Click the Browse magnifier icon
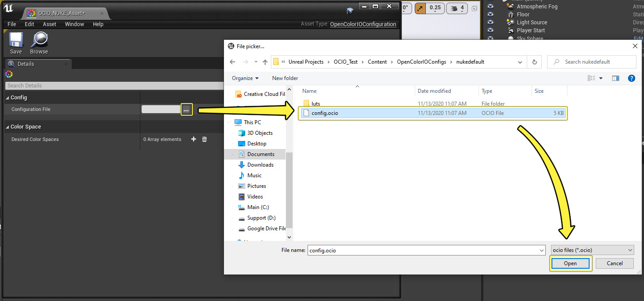This screenshot has width=644, height=301. 39,41
